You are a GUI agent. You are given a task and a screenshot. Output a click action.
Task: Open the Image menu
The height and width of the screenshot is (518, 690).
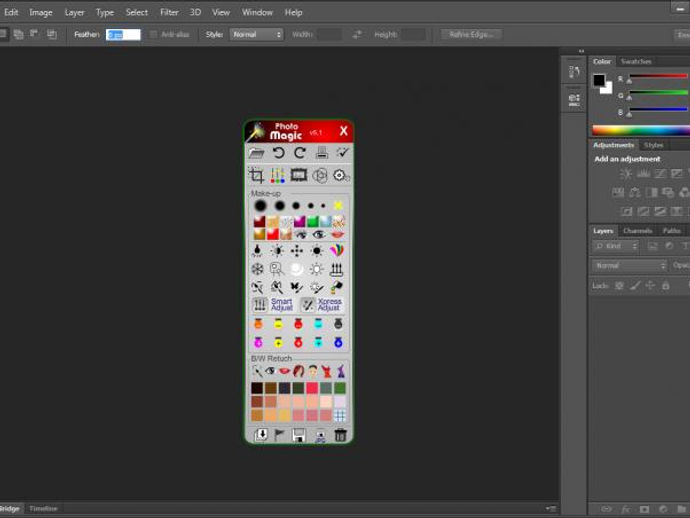pos(41,12)
